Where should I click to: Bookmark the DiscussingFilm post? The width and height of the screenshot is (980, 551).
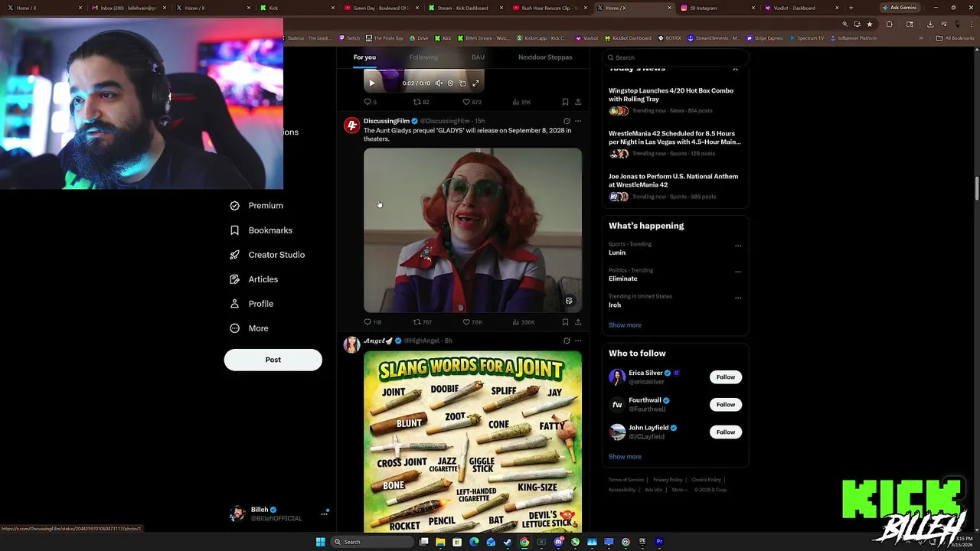[565, 322]
